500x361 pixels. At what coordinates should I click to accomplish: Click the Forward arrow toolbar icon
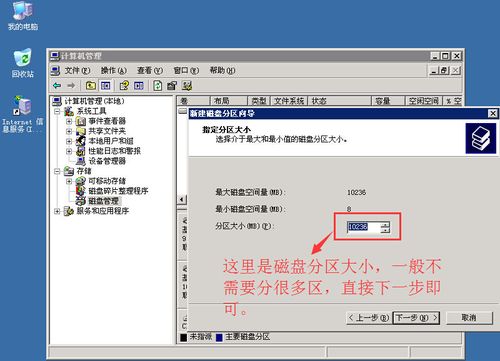click(71, 86)
